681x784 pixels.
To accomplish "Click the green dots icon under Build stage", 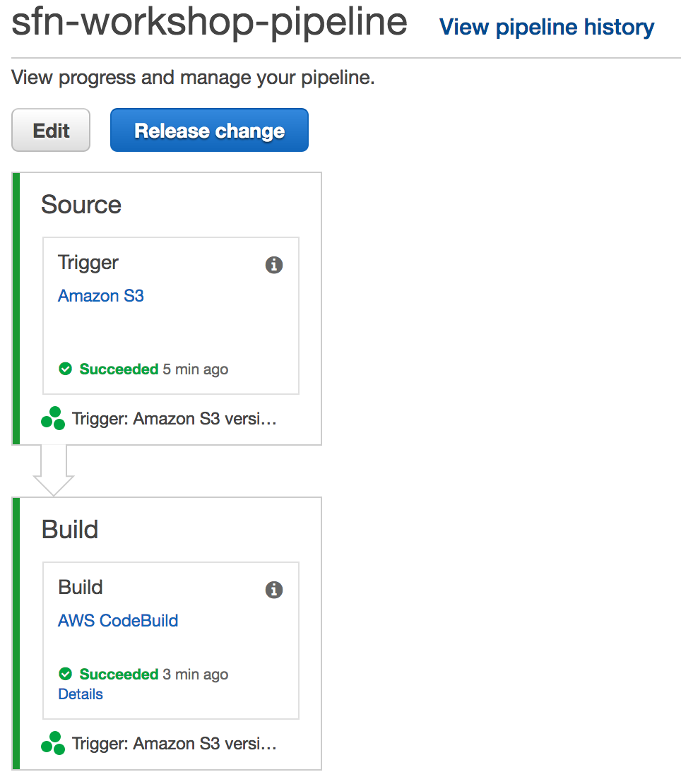I will click(x=53, y=743).
